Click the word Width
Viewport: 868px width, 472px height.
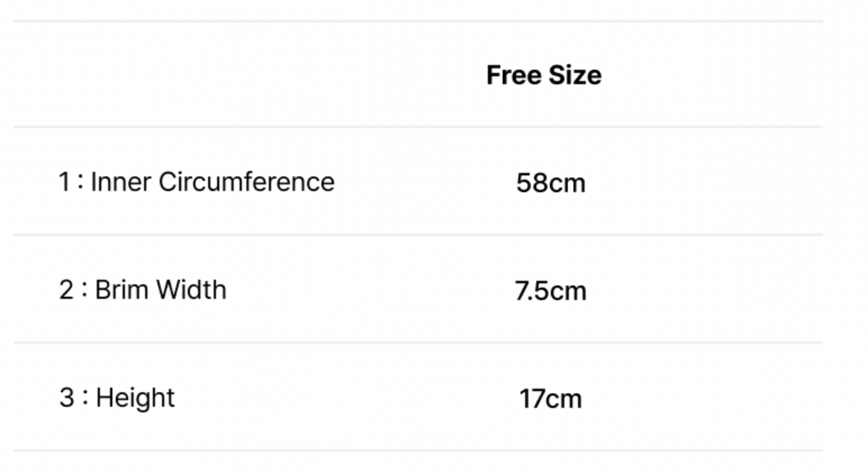(191, 290)
